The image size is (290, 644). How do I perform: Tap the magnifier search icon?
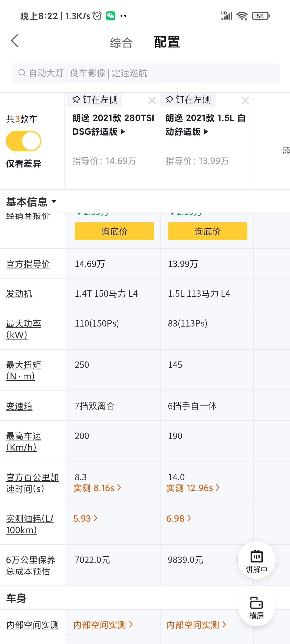(x=22, y=73)
